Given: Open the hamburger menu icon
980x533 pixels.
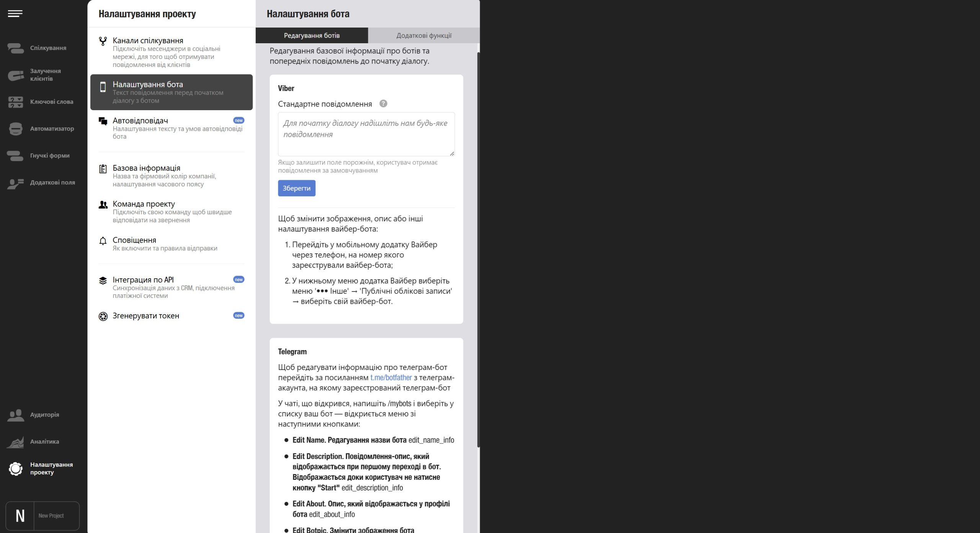Looking at the screenshot, I should coord(15,14).
